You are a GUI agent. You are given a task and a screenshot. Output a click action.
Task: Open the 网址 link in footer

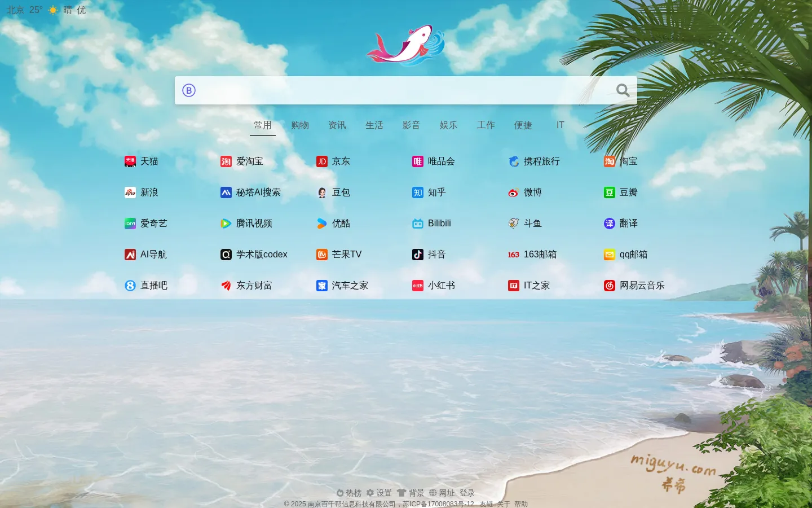pos(442,493)
